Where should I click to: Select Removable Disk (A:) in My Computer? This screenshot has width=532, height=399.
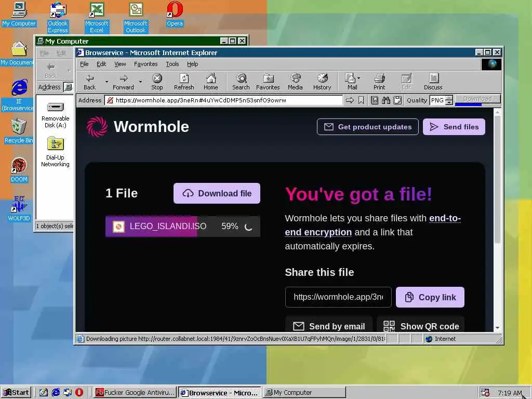[55, 115]
